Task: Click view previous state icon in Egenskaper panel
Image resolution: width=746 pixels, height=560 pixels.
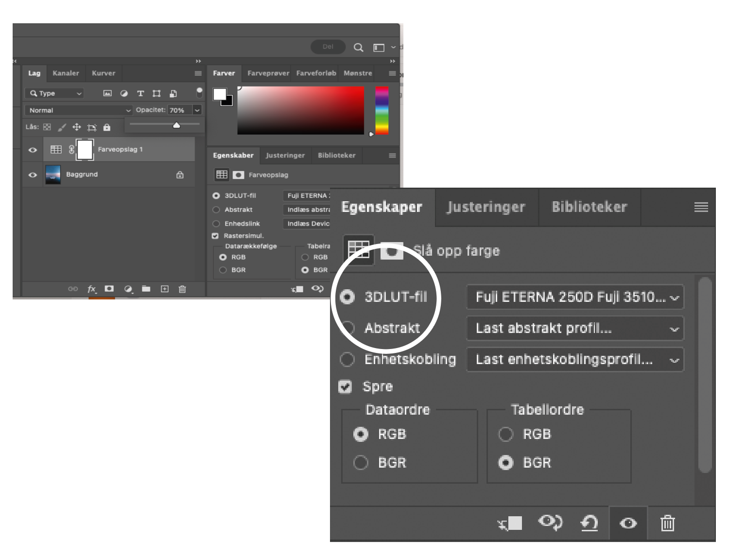Action: click(x=550, y=523)
